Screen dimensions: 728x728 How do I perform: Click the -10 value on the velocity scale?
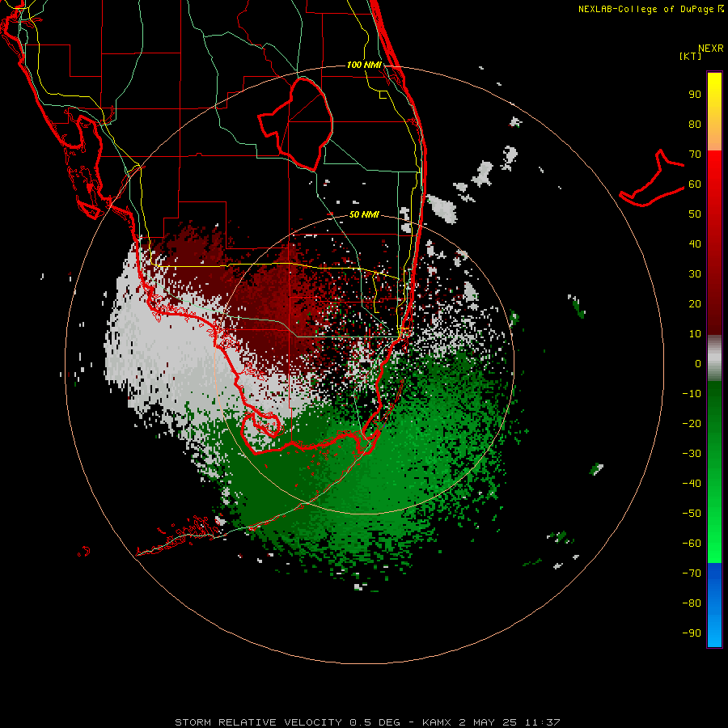[692, 393]
